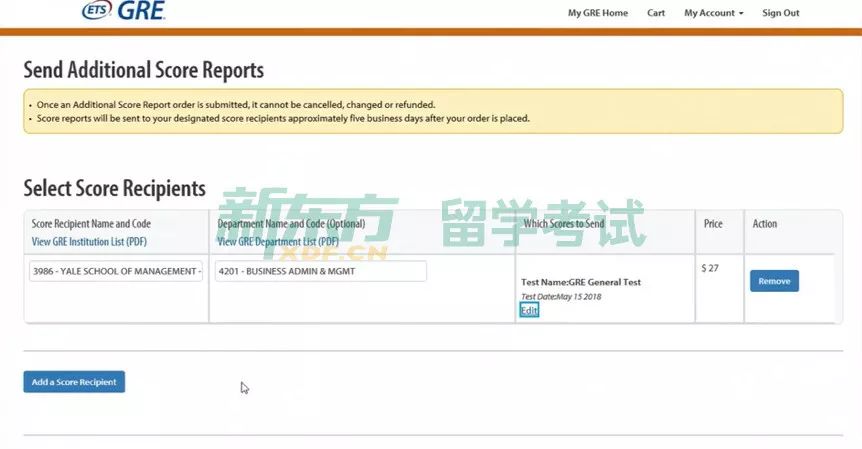Viewport: 862px width, 449px height.
Task: Open View GRE Department List (PDF)
Action: pyautogui.click(x=278, y=242)
